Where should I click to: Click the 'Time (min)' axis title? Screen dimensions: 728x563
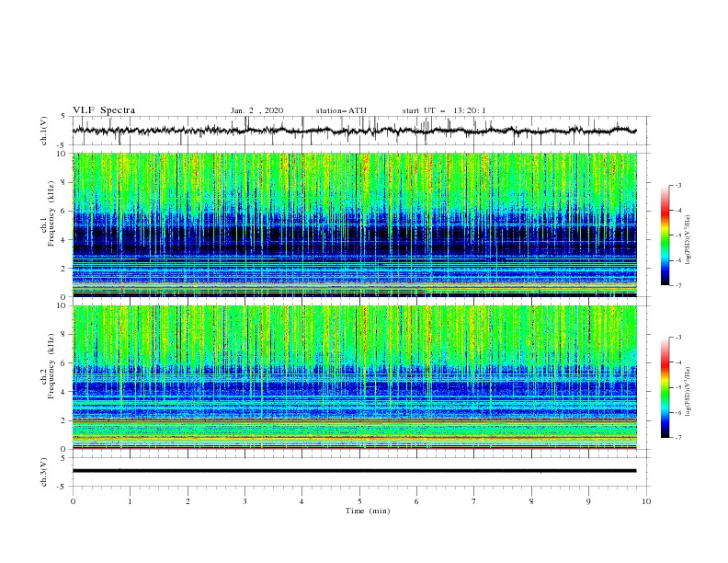click(368, 511)
